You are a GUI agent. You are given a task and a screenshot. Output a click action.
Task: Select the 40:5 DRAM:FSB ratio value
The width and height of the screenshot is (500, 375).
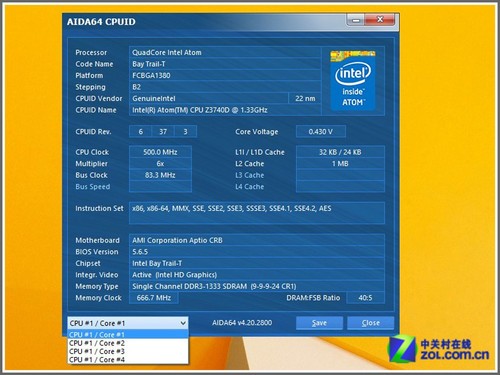(x=366, y=298)
